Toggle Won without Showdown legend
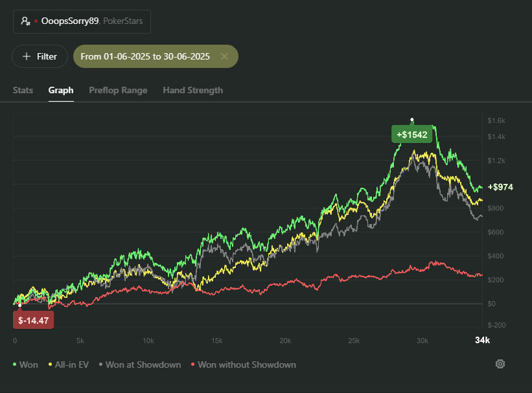This screenshot has width=532, height=393. pos(244,365)
